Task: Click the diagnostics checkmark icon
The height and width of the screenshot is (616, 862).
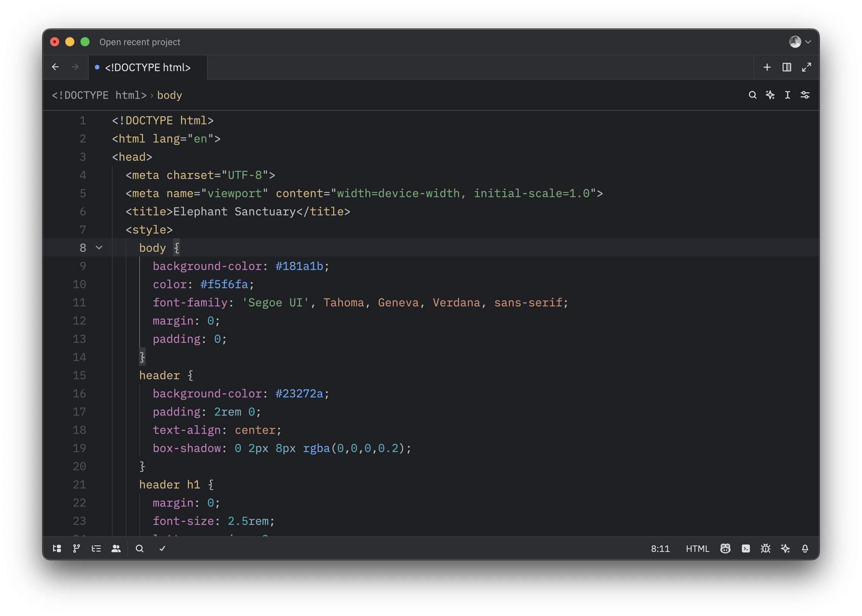Action: click(162, 548)
